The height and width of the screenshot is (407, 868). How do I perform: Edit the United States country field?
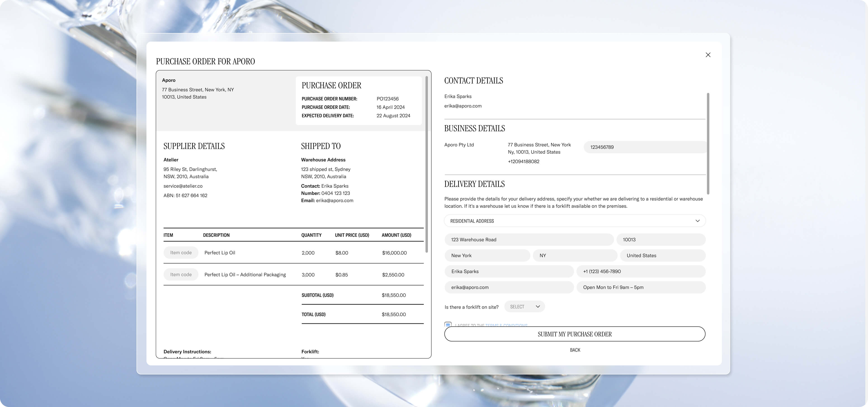click(x=663, y=255)
